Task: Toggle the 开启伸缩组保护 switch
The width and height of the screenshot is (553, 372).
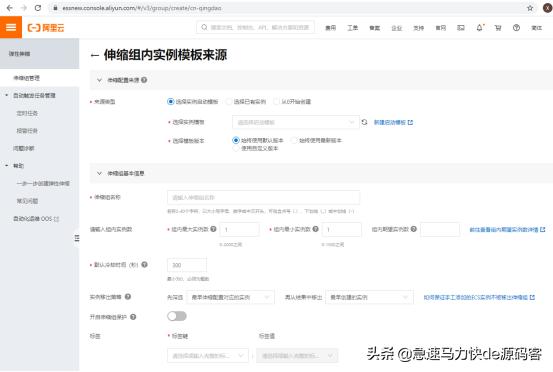Action: (177, 316)
